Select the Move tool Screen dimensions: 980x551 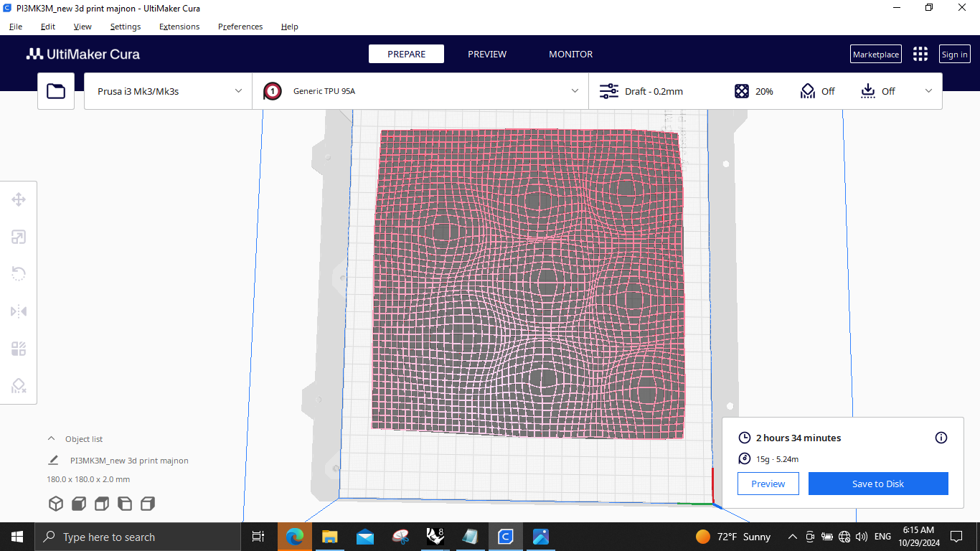coord(19,199)
